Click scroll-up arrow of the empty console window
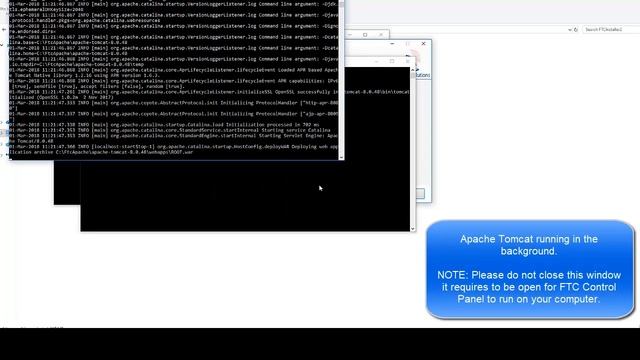640x360 pixels. tap(413, 70)
